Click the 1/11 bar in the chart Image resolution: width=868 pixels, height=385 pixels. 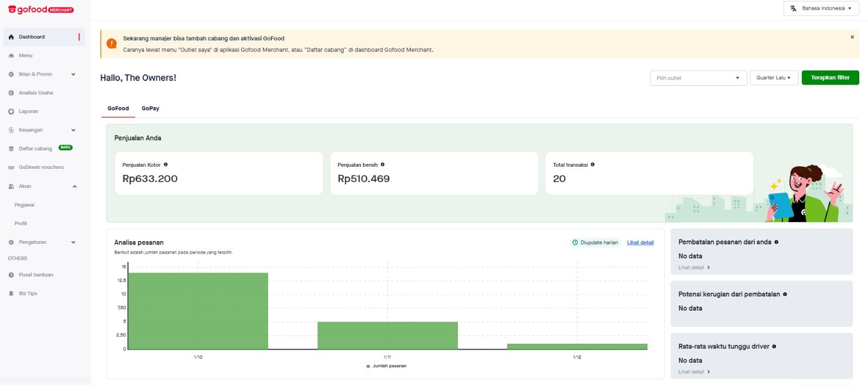(x=387, y=336)
